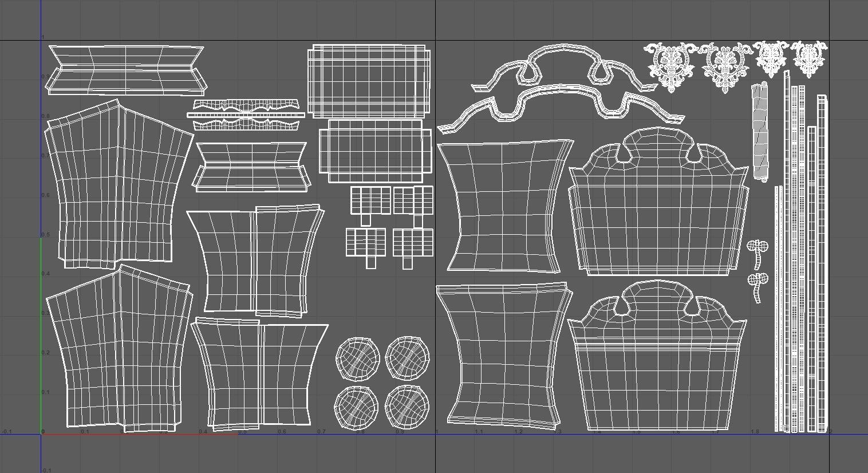This screenshot has height=473, width=868.
Task: Select the lower small clover-shaped UV shell
Action: pos(757,288)
